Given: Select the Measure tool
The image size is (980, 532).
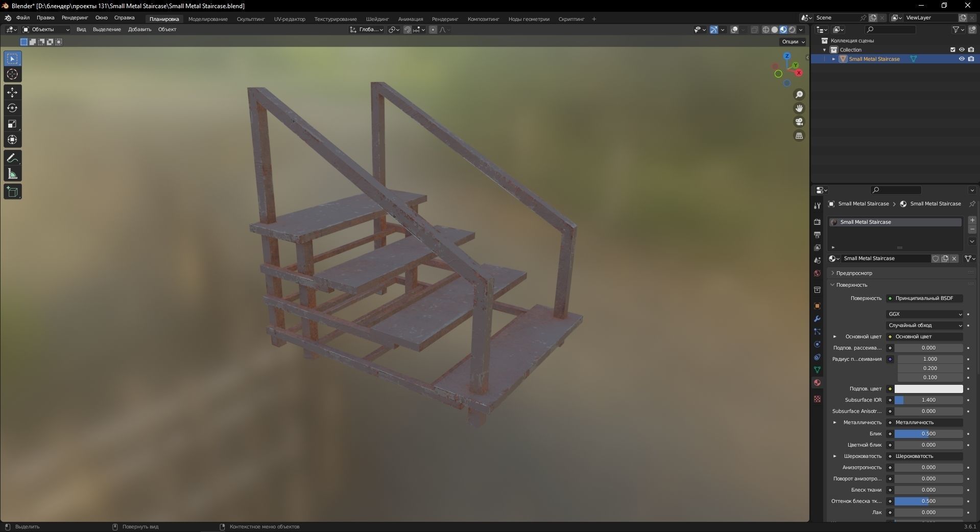Looking at the screenshot, I should pos(12,174).
